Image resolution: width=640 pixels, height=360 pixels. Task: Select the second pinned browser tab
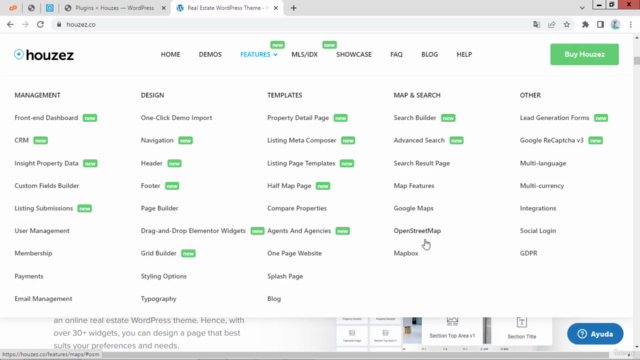(x=31, y=8)
